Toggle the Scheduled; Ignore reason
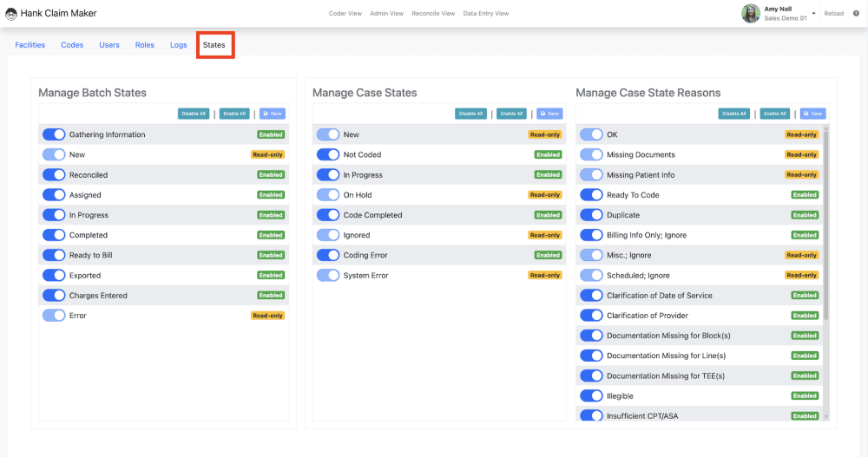Image resolution: width=868 pixels, height=457 pixels. (591, 275)
